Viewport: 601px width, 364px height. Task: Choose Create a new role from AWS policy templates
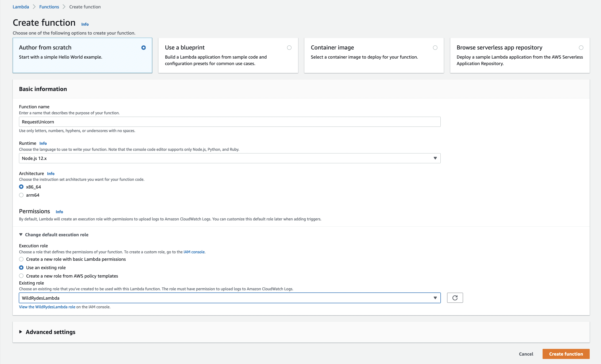point(21,276)
